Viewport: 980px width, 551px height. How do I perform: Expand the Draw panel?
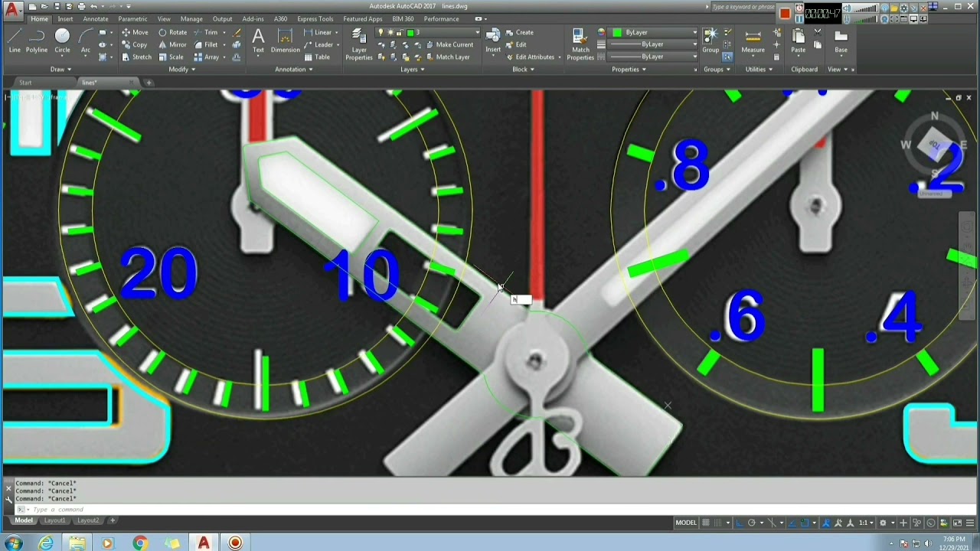60,69
